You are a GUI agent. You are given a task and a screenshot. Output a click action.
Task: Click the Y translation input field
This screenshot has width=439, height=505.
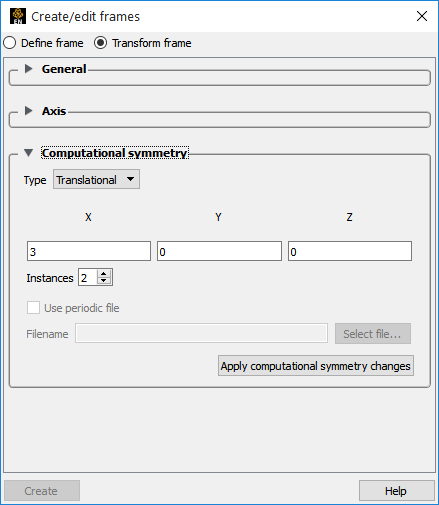219,251
